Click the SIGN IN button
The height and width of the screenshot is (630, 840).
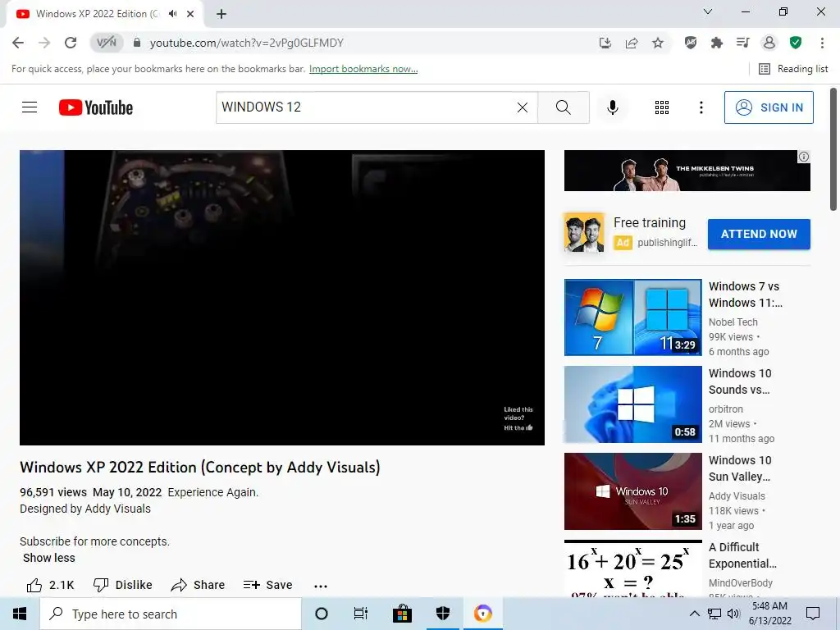[x=769, y=107]
